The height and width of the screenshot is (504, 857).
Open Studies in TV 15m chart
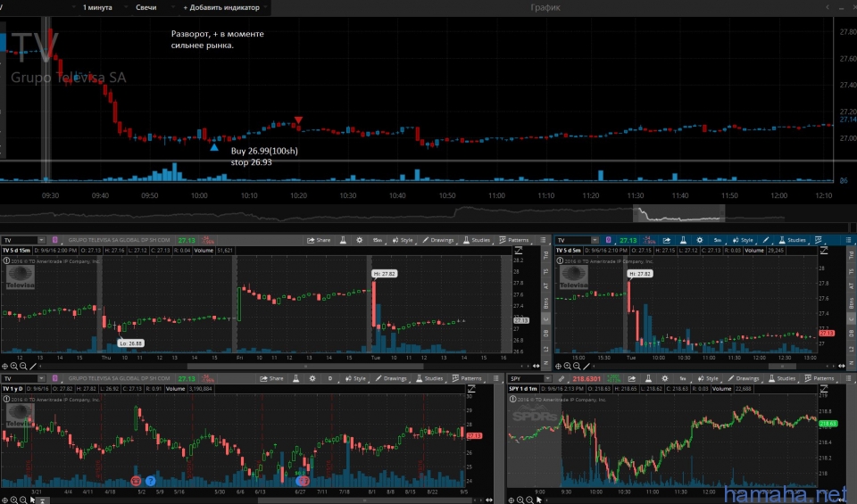pyautogui.click(x=477, y=240)
